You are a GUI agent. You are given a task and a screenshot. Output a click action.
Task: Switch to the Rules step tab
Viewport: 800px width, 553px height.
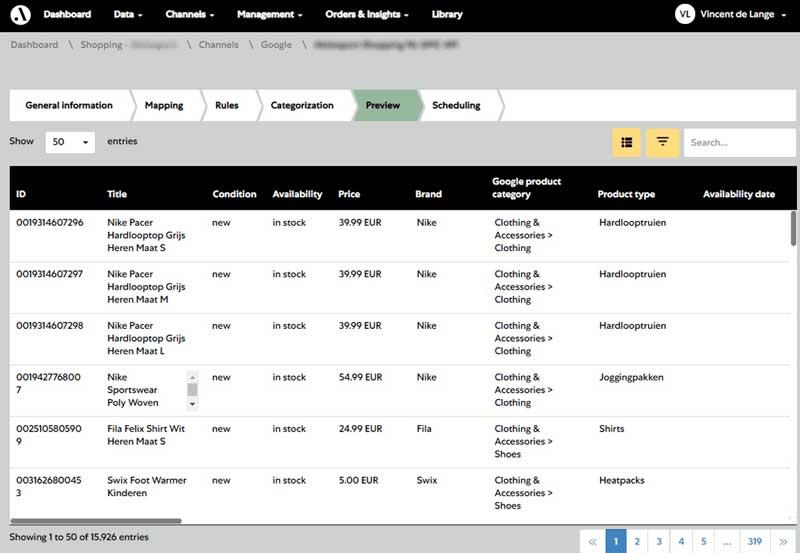click(x=227, y=105)
